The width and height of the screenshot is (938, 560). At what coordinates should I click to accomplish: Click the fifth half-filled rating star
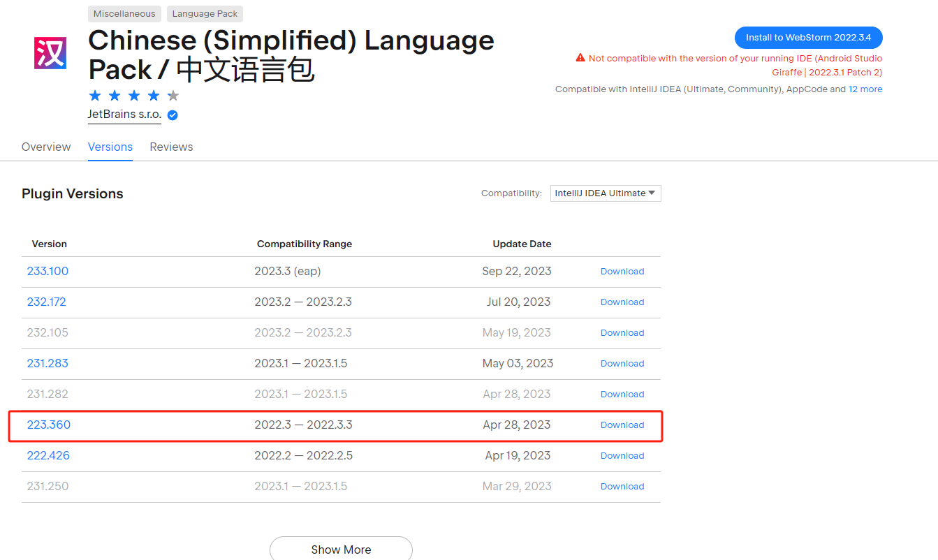[173, 96]
